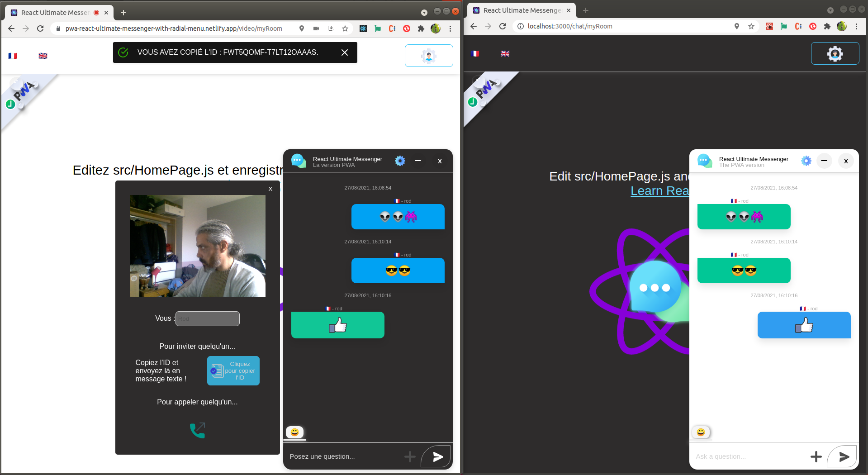Open a new tab in right browser

(x=586, y=10)
